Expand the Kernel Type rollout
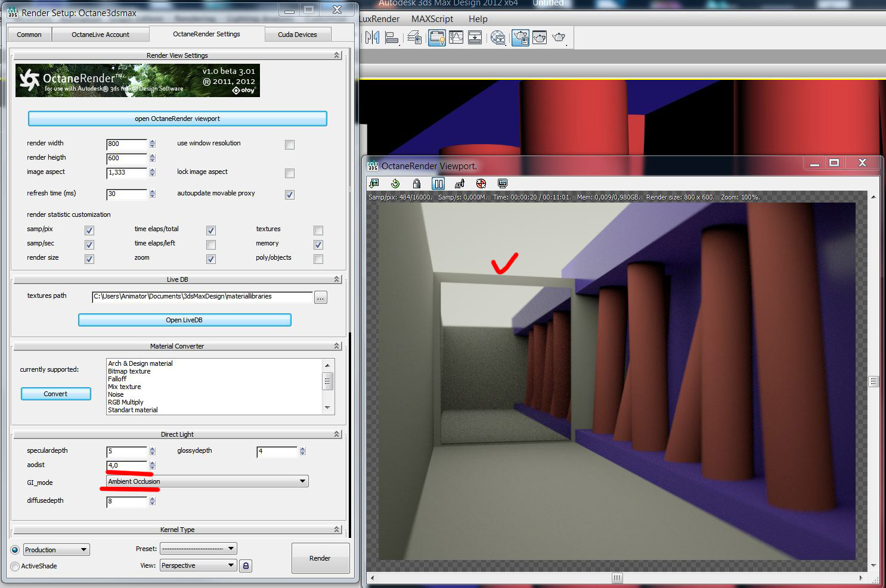The height and width of the screenshot is (588, 886). [177, 530]
